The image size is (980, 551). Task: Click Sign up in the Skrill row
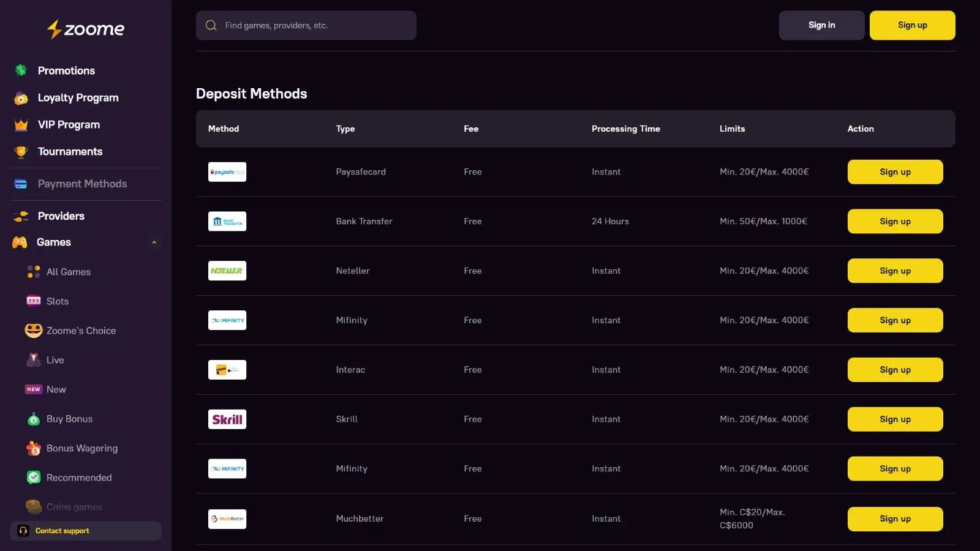coord(895,419)
